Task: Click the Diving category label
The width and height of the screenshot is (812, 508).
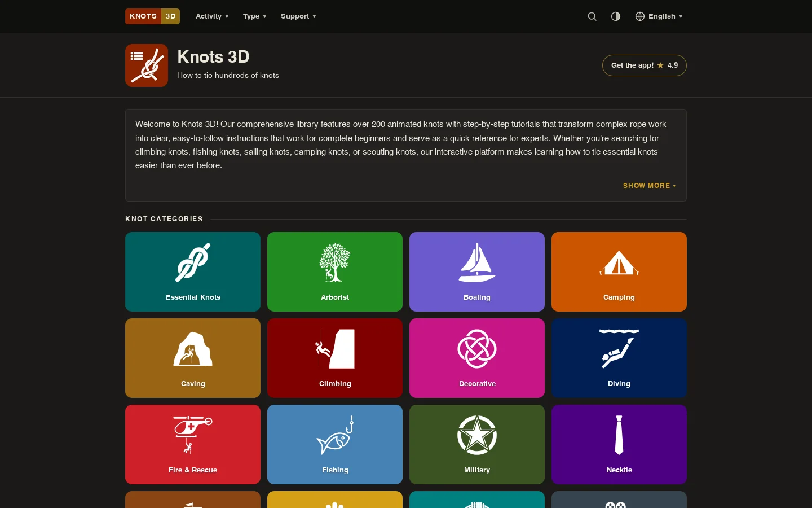Action: tap(619, 384)
